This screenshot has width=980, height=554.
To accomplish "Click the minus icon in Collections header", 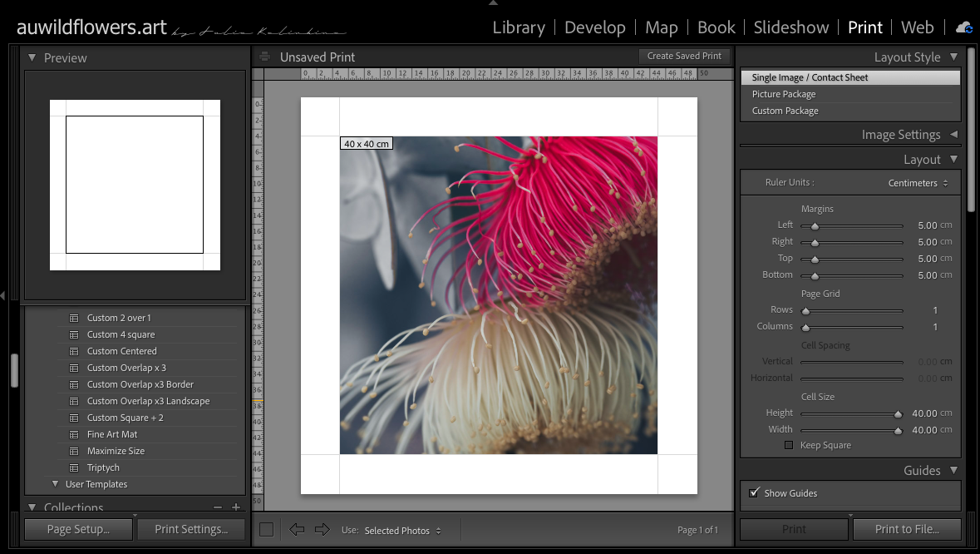I will (218, 507).
